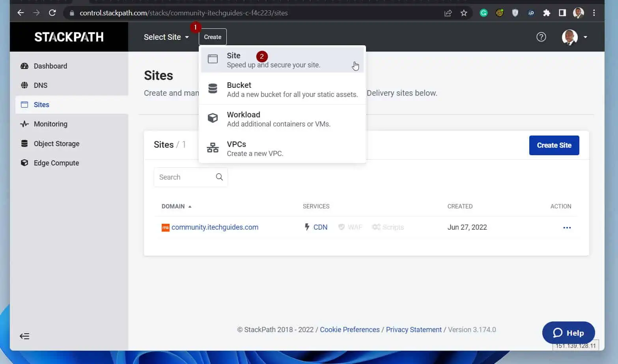Screen dimensions: 618x364
Task: Reload the page with the refresh icon
Action: click(52, 13)
